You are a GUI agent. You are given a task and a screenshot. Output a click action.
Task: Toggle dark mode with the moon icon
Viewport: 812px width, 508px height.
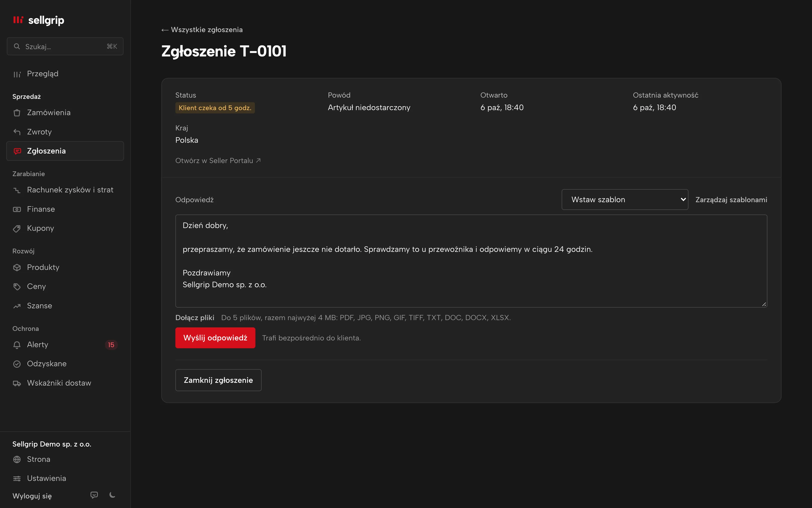pyautogui.click(x=113, y=495)
